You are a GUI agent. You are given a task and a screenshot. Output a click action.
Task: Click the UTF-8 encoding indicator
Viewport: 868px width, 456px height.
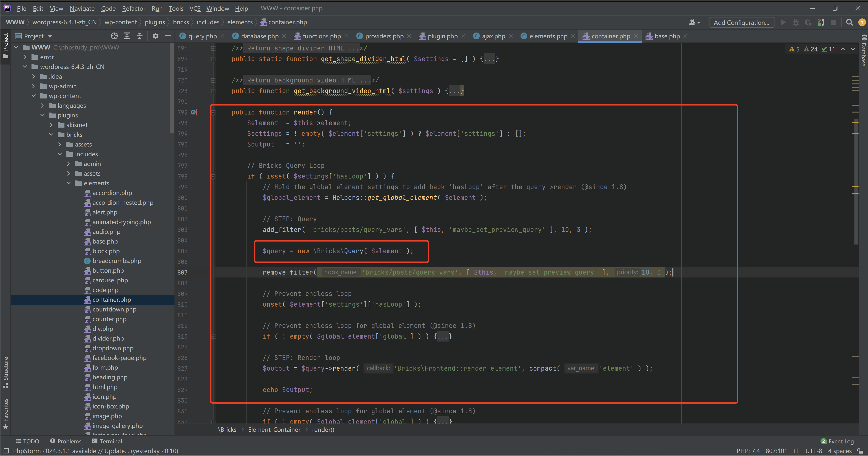(813, 451)
